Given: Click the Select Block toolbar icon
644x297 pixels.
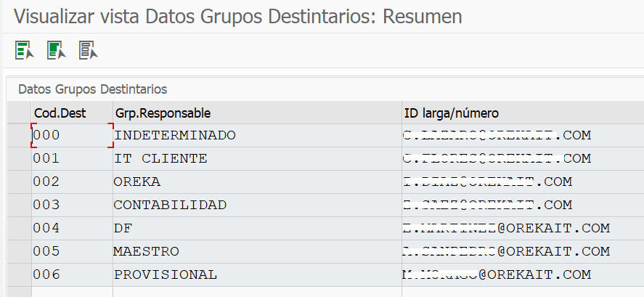Looking at the screenshot, I should 56,50.
